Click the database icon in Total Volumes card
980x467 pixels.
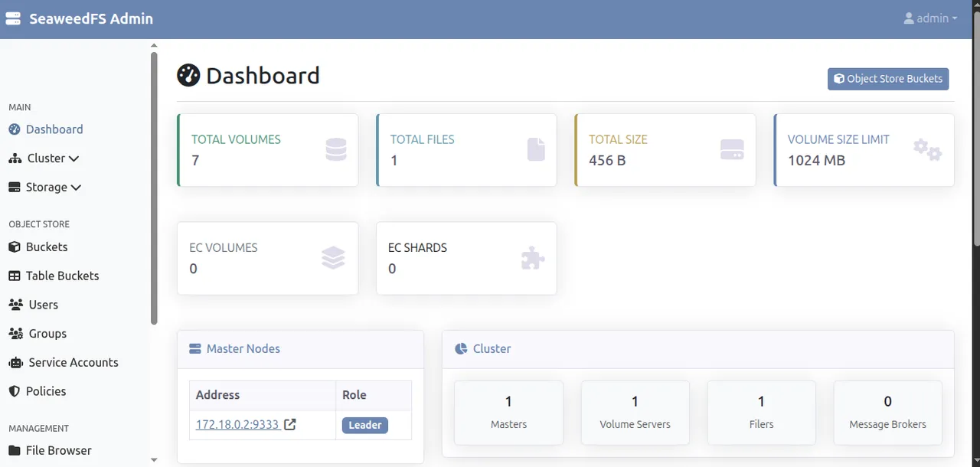click(x=335, y=149)
